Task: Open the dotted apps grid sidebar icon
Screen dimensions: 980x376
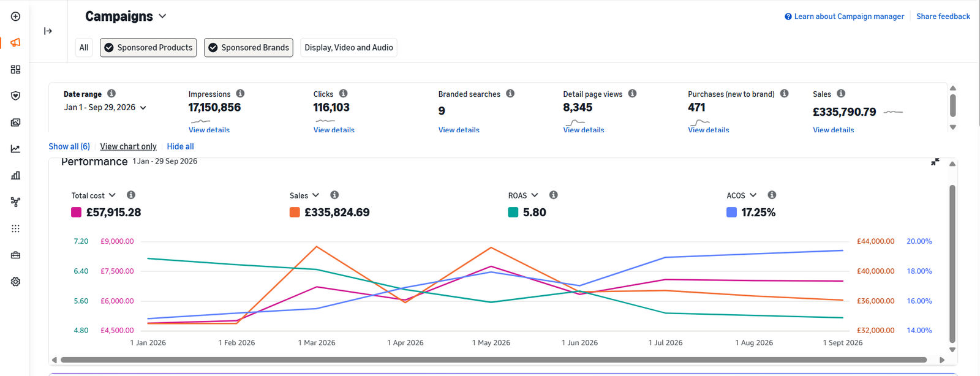Action: point(15,228)
